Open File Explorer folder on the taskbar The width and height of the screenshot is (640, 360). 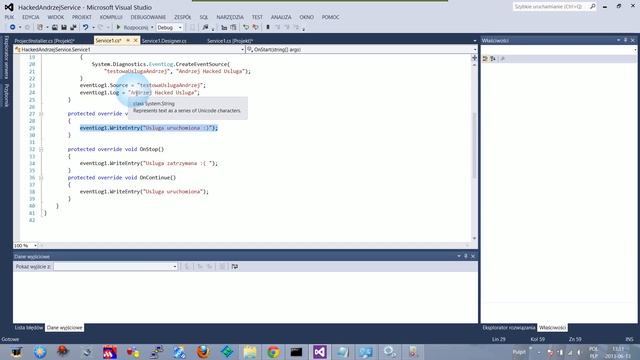tap(250, 352)
